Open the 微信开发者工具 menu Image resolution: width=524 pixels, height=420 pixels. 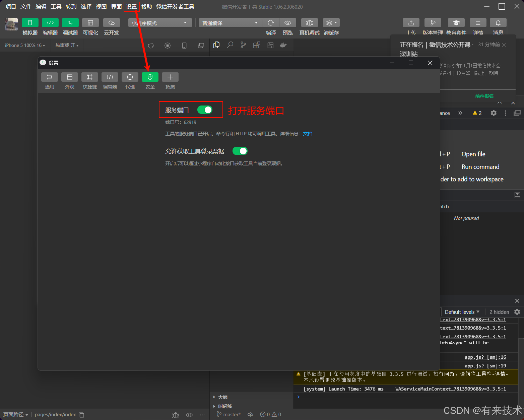175,7
